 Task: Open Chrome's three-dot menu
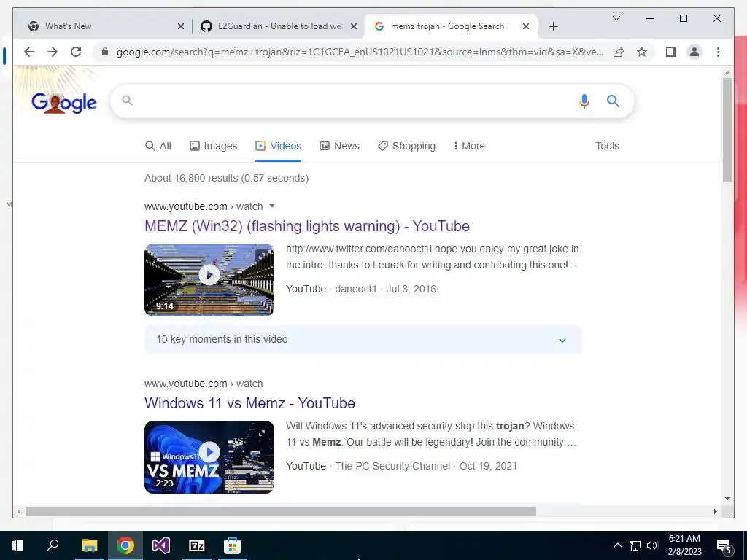click(x=718, y=52)
